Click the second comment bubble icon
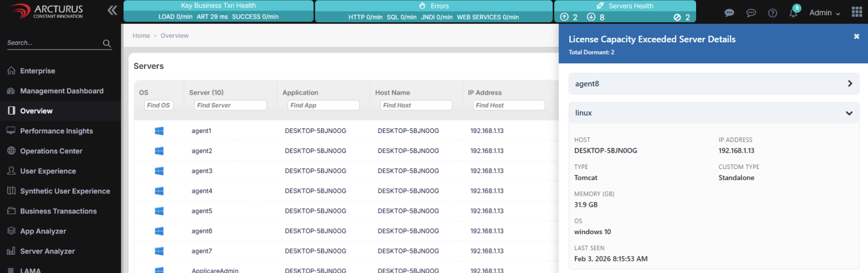The width and height of the screenshot is (868, 273). coord(751,13)
